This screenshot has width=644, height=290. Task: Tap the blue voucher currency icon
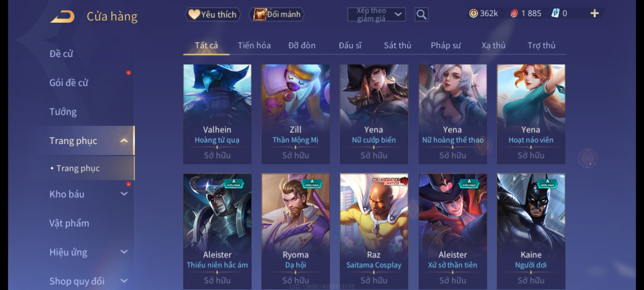click(x=555, y=13)
